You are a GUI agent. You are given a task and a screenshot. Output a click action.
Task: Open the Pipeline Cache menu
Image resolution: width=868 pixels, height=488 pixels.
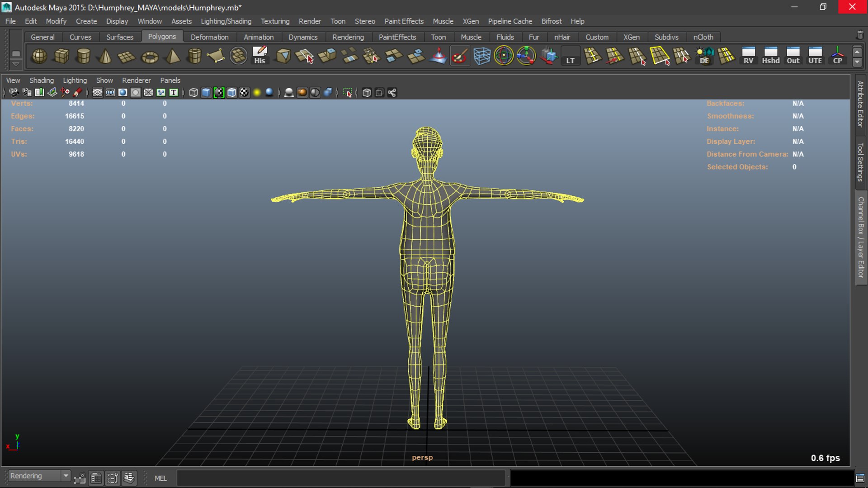pyautogui.click(x=510, y=21)
